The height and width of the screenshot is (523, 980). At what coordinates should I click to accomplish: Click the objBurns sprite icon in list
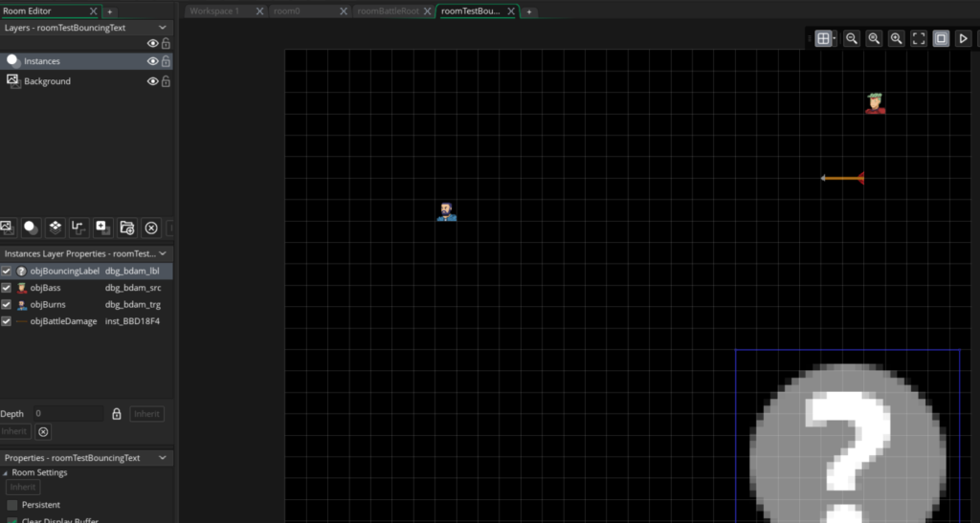(22, 305)
